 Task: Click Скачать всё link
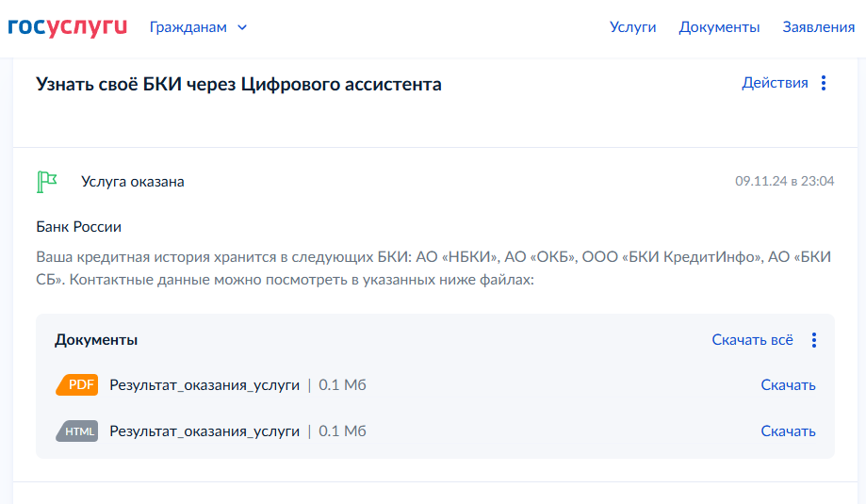752,339
